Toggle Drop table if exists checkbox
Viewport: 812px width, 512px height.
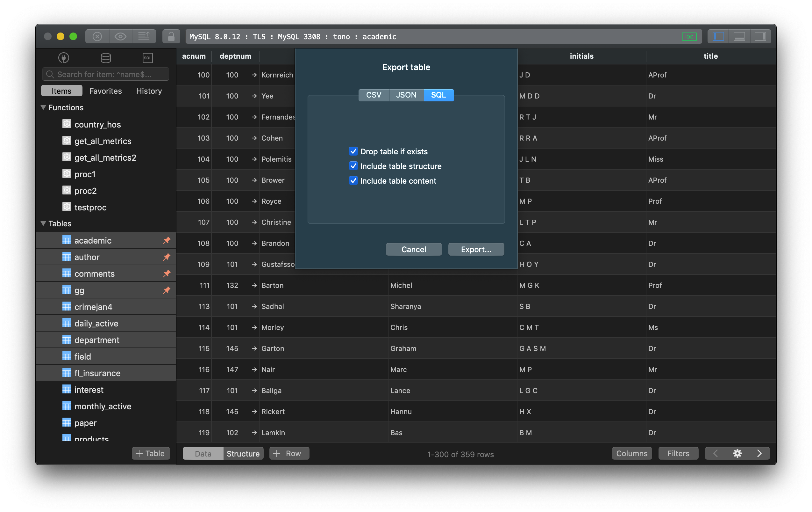pyautogui.click(x=352, y=151)
